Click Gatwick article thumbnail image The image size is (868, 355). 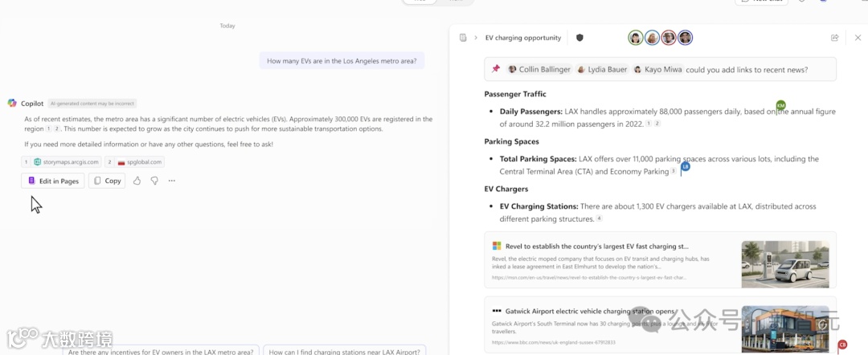[x=785, y=329]
